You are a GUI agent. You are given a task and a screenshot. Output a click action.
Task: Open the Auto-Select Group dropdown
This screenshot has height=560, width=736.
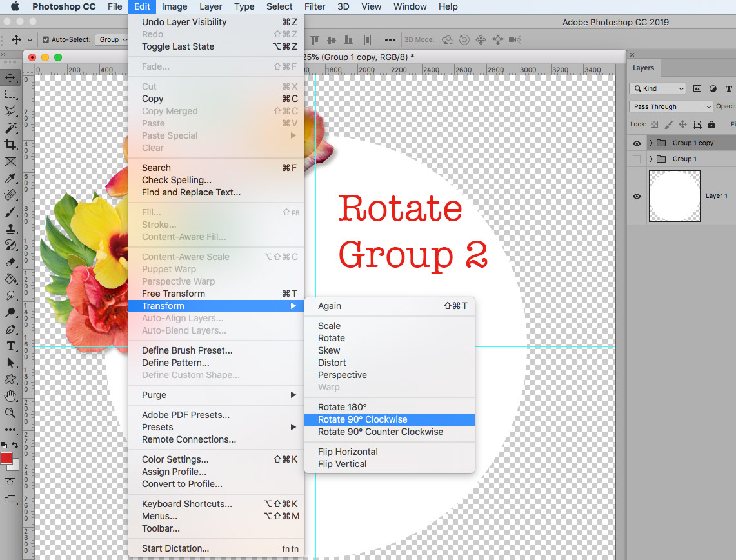(112, 40)
